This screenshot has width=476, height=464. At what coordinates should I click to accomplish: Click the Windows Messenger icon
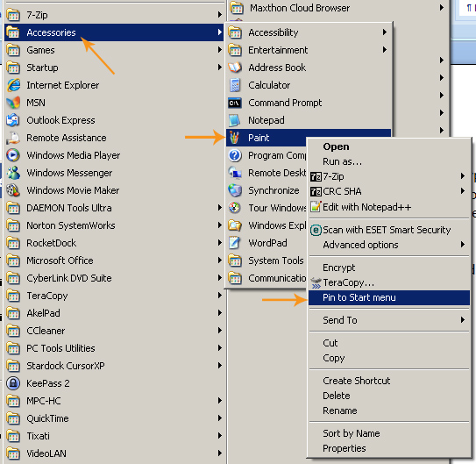tap(13, 173)
